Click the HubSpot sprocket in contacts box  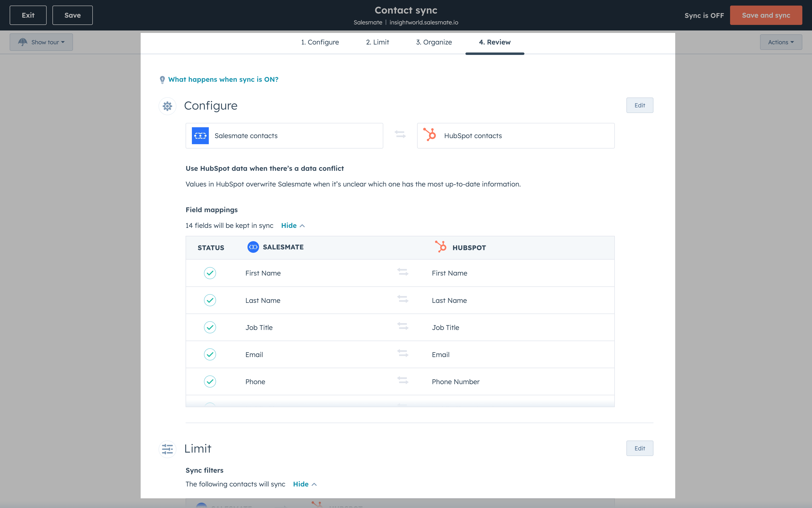pyautogui.click(x=430, y=135)
